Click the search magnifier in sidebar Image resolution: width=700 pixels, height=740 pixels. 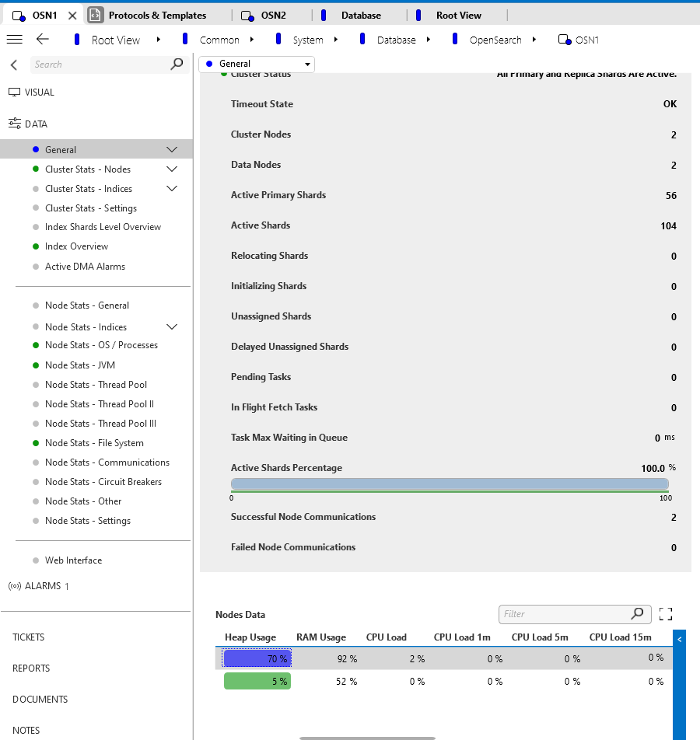(x=177, y=65)
